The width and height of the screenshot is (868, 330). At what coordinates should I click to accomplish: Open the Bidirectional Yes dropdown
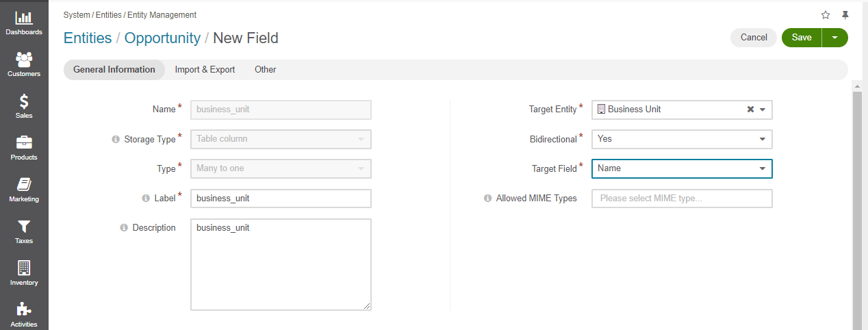(x=682, y=139)
